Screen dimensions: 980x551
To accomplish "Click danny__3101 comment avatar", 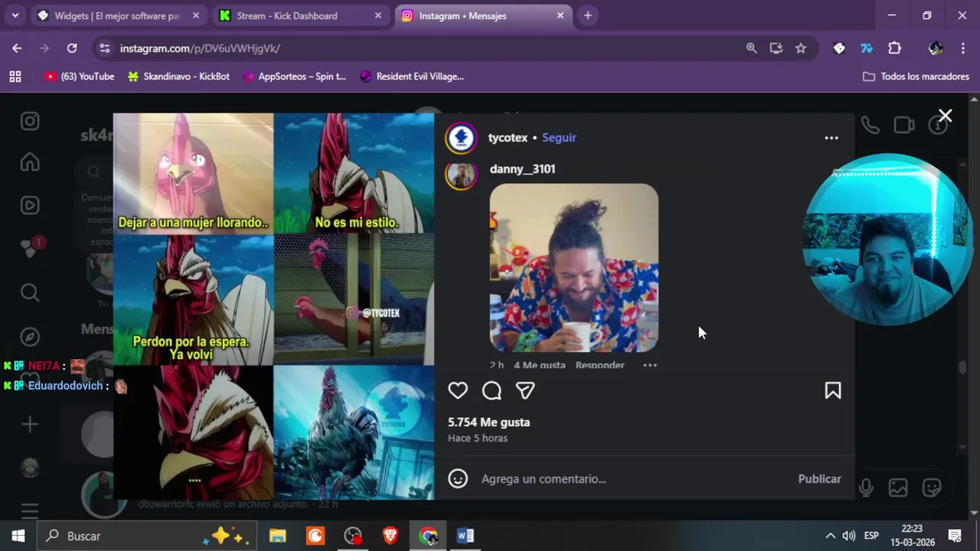I will pyautogui.click(x=461, y=176).
